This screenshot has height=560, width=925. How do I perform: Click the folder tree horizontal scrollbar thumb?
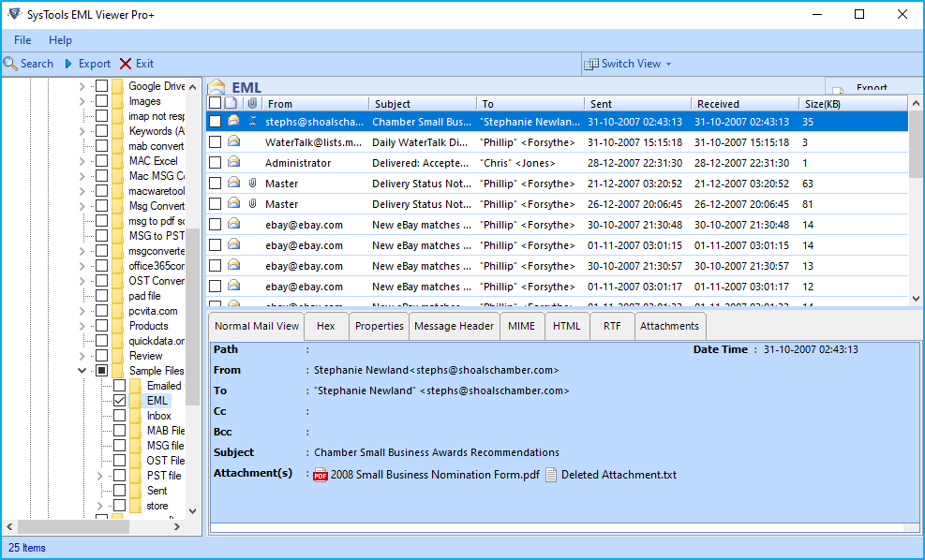pos(73,526)
